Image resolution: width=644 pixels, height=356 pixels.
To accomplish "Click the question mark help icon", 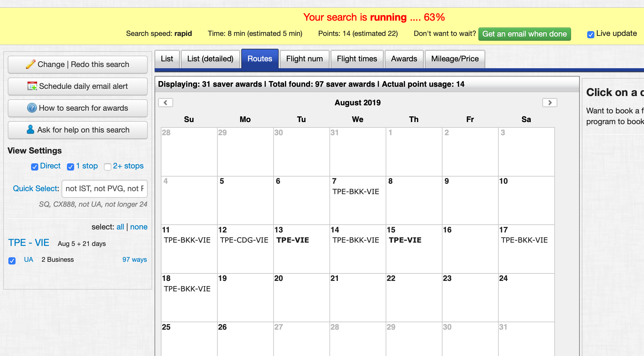I will point(32,108).
